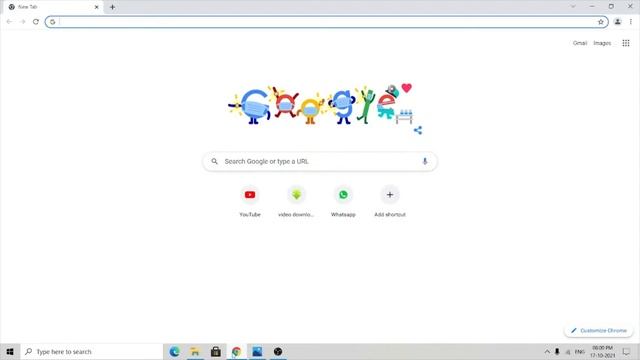Go back using the browser back arrow
Screen dimensions: 640x360
click(x=9, y=22)
